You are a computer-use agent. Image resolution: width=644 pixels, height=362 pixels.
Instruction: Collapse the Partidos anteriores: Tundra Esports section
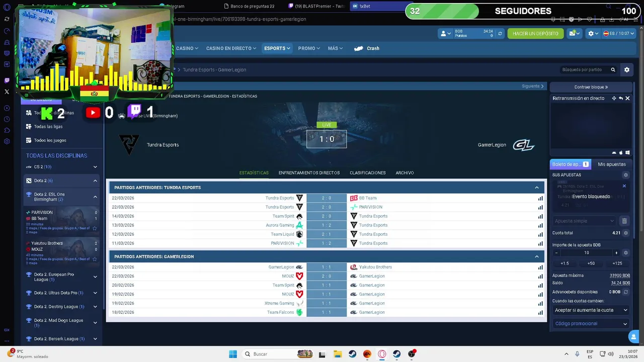pyautogui.click(x=537, y=188)
